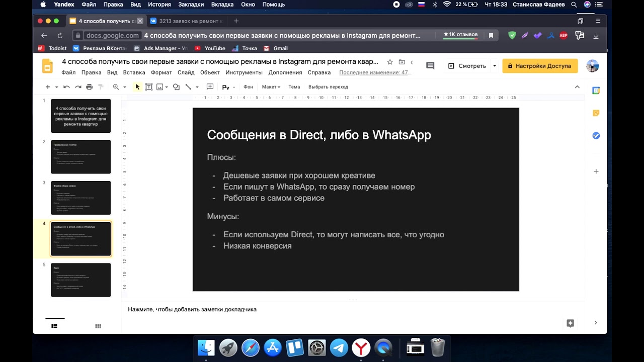Click the Zoom magnifier icon
The width and height of the screenshot is (644, 362).
(x=116, y=87)
